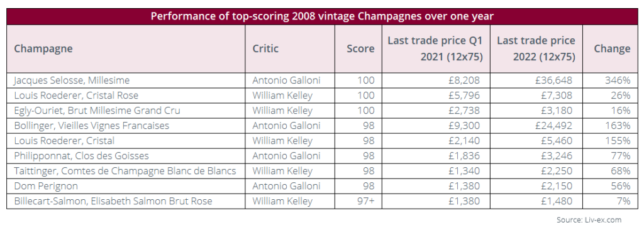Click the Jacques Selosse, Millesime cell
This screenshot has width=644, height=230.
pyautogui.click(x=126, y=80)
